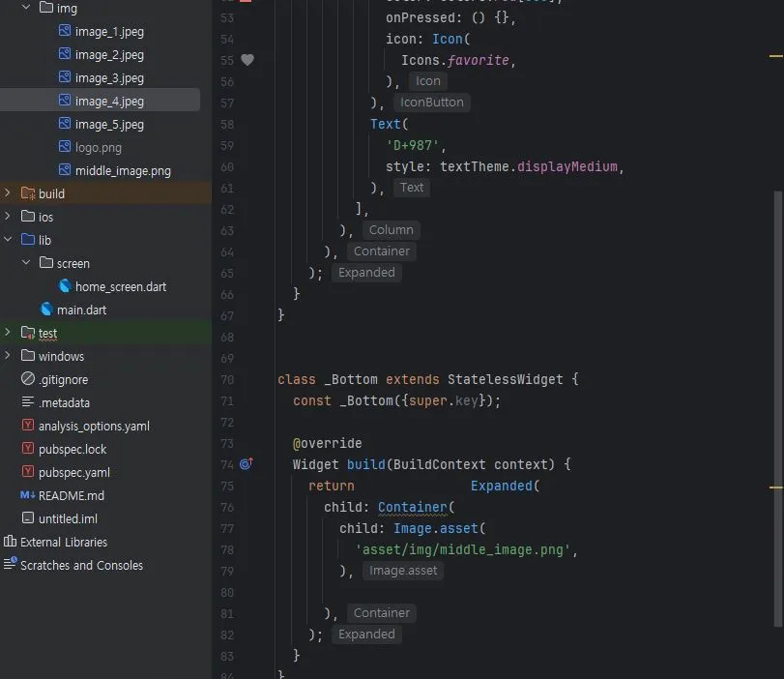
Task: Collapse the lib folder
Action: pyautogui.click(x=9, y=240)
